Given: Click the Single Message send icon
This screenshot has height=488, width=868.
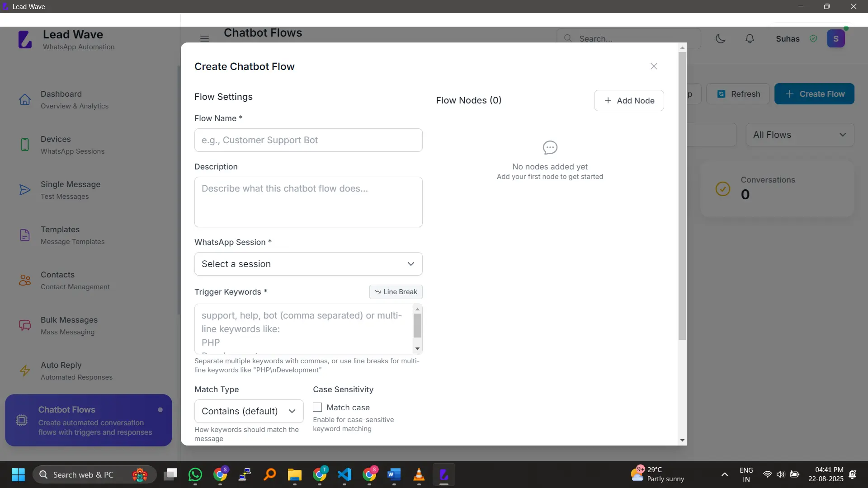Looking at the screenshot, I should [x=25, y=190].
